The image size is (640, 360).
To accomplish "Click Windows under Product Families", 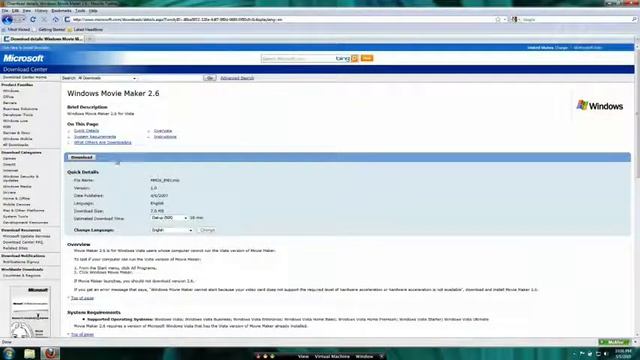I will 11,91.
